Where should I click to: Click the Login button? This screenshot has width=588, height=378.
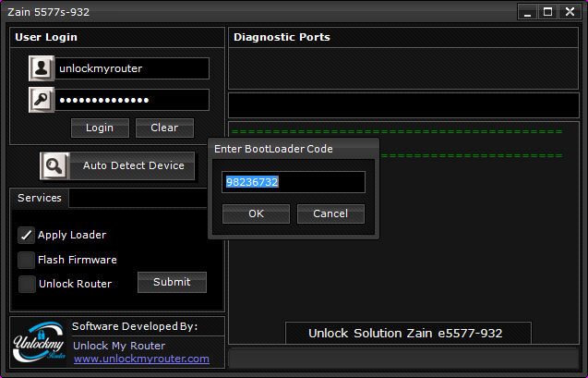tap(100, 128)
